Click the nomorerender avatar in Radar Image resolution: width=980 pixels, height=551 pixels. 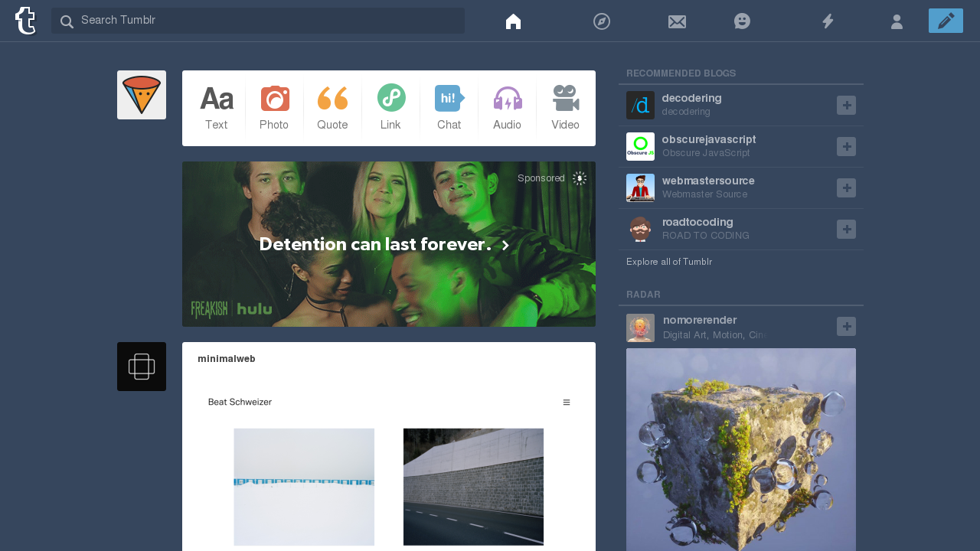(x=640, y=328)
